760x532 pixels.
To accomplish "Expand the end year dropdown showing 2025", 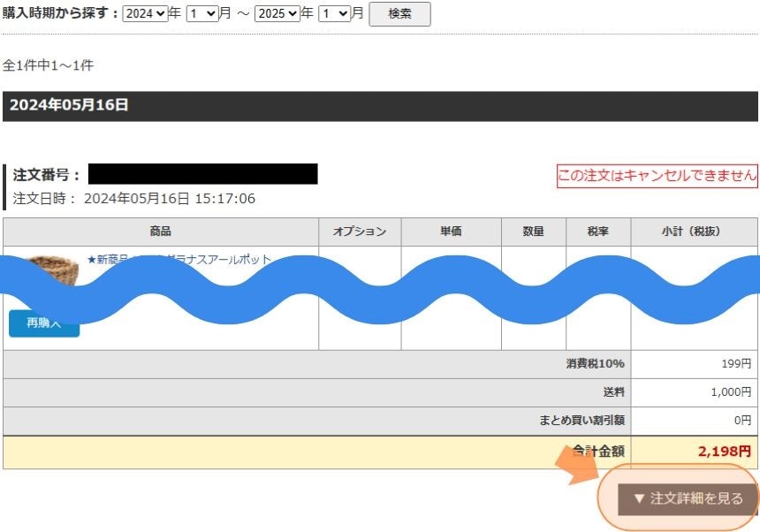I will [277, 14].
